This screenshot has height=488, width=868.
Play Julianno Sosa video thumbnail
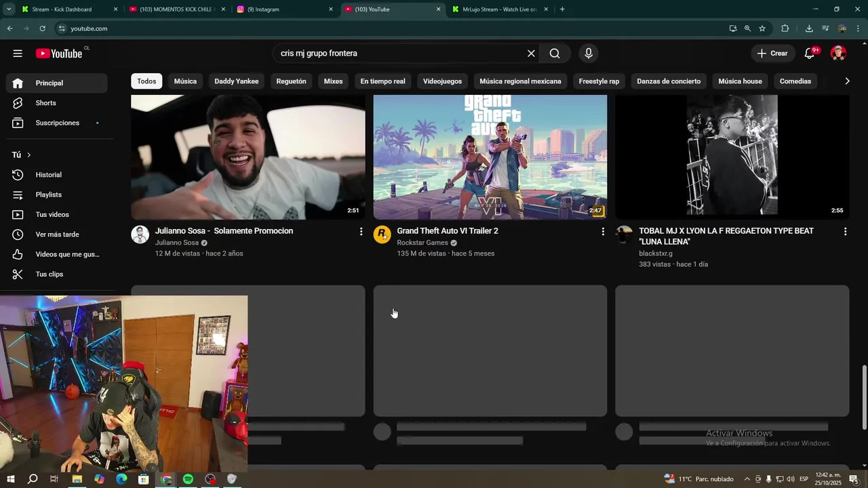248,157
